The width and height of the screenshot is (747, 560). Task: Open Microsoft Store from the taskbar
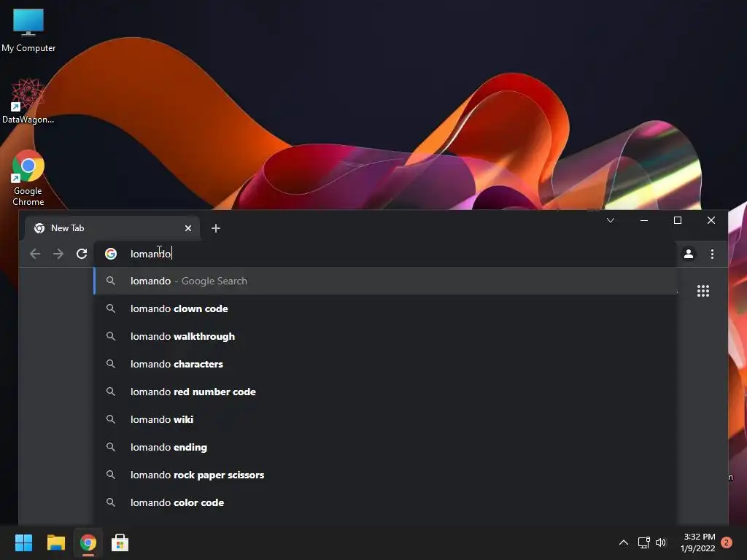[x=120, y=542]
